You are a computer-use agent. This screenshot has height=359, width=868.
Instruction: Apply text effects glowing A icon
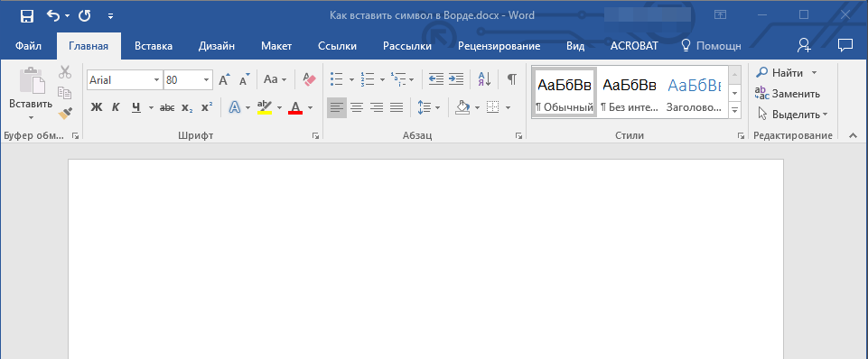[235, 107]
